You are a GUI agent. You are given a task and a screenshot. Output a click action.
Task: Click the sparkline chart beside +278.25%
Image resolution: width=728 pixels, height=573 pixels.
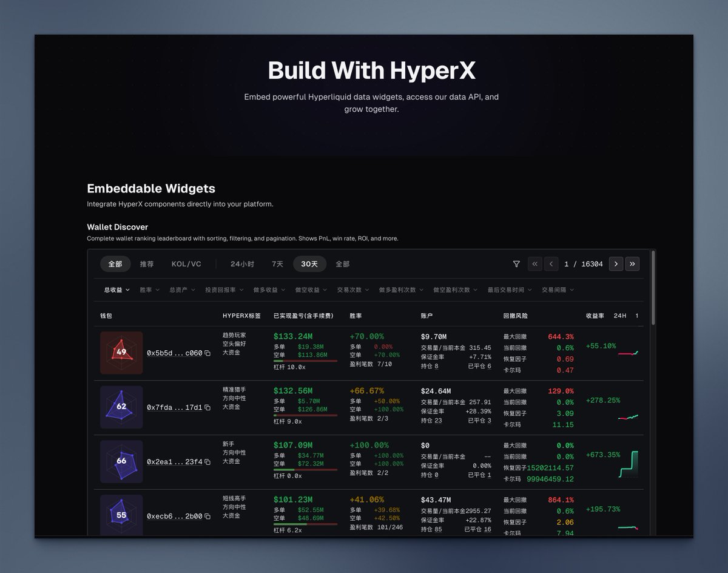(628, 417)
